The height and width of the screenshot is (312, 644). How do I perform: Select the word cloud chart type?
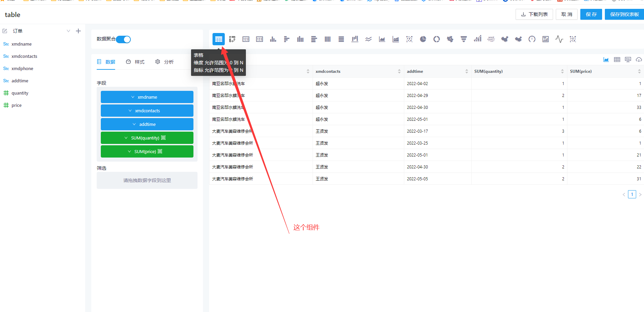click(491, 39)
